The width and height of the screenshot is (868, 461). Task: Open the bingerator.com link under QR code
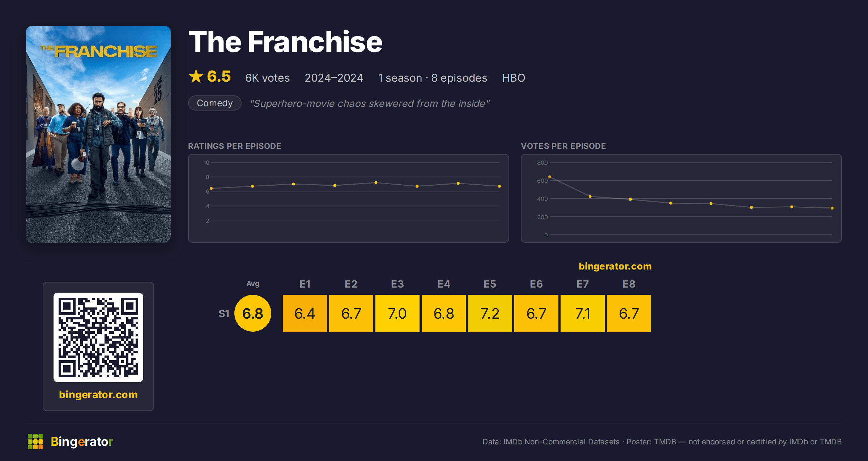[98, 395]
